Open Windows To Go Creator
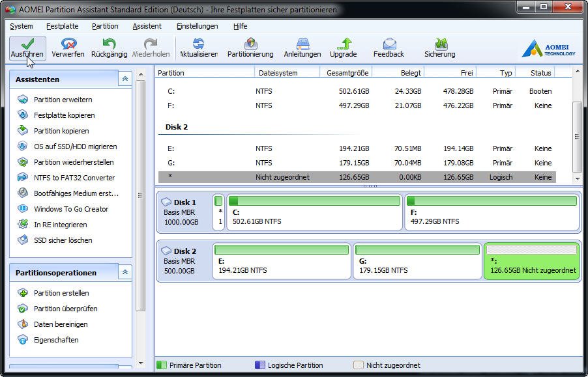This screenshot has width=588, height=377. click(x=63, y=209)
